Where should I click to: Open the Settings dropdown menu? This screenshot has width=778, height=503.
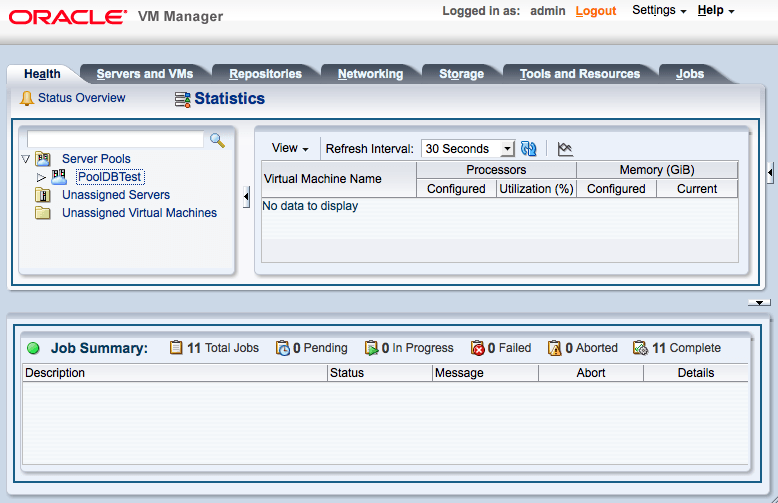click(659, 10)
